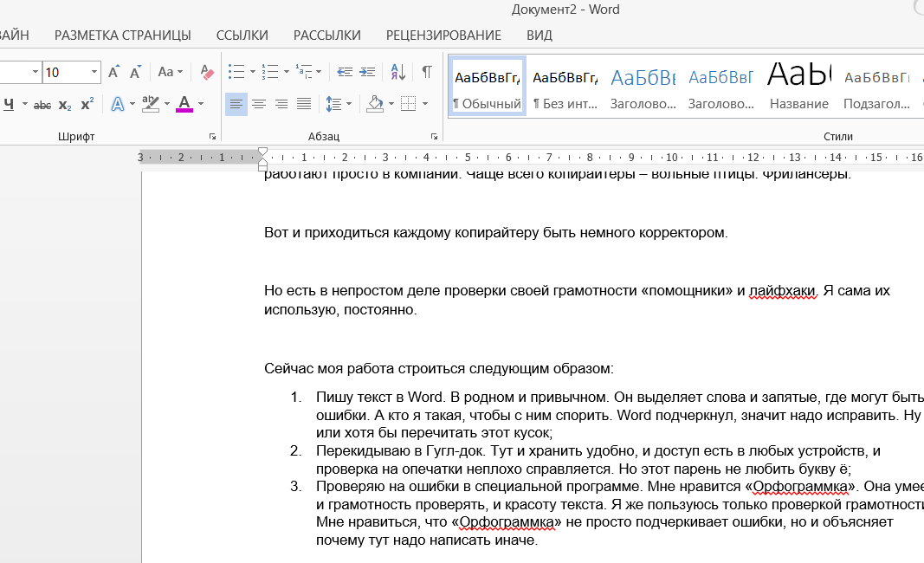924x563 pixels.
Task: Toggle paragraph marks display
Action: click(425, 72)
